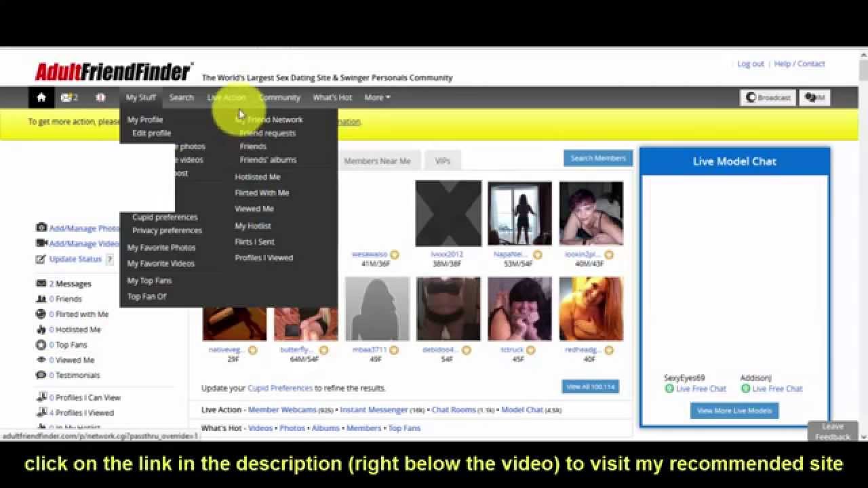Click the video camera icon beside Add/Manage Videos

(x=41, y=243)
